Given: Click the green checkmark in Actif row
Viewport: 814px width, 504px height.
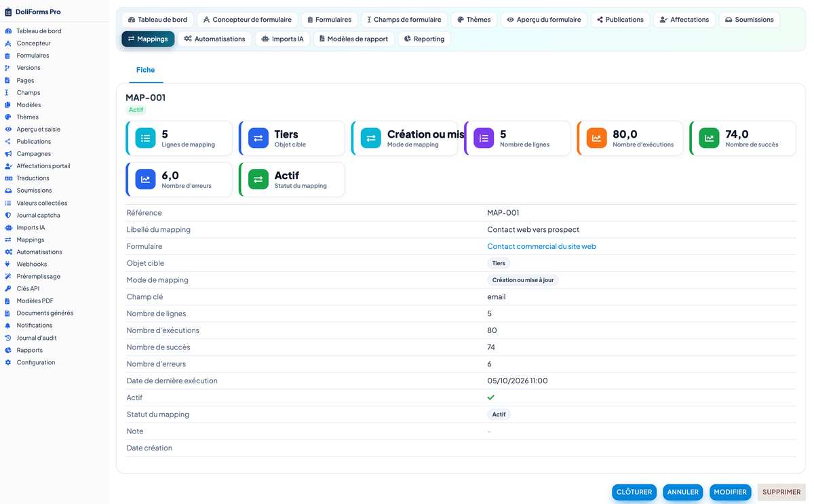Looking at the screenshot, I should (x=491, y=398).
